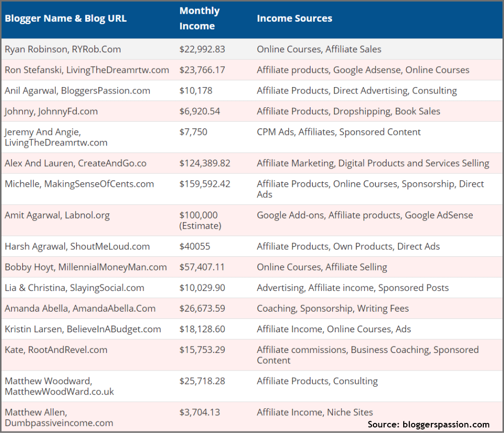Click 'Affiliate Income, Online Courses, Ads'

334,329
